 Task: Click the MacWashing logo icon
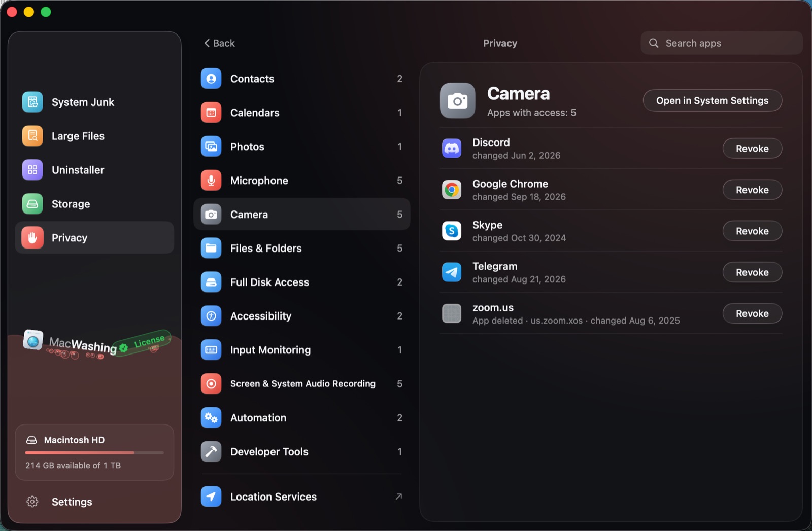click(33, 340)
